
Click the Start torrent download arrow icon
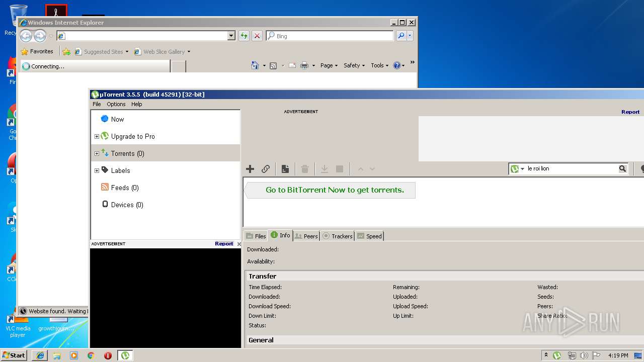[x=325, y=169]
